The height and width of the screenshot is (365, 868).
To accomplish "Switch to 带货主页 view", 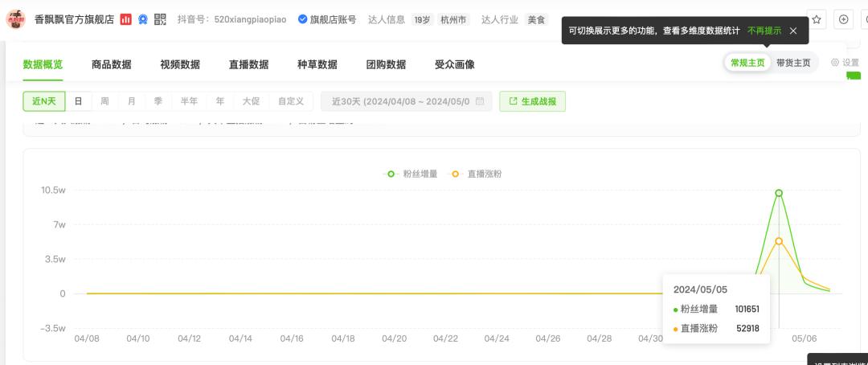I will 793,63.
